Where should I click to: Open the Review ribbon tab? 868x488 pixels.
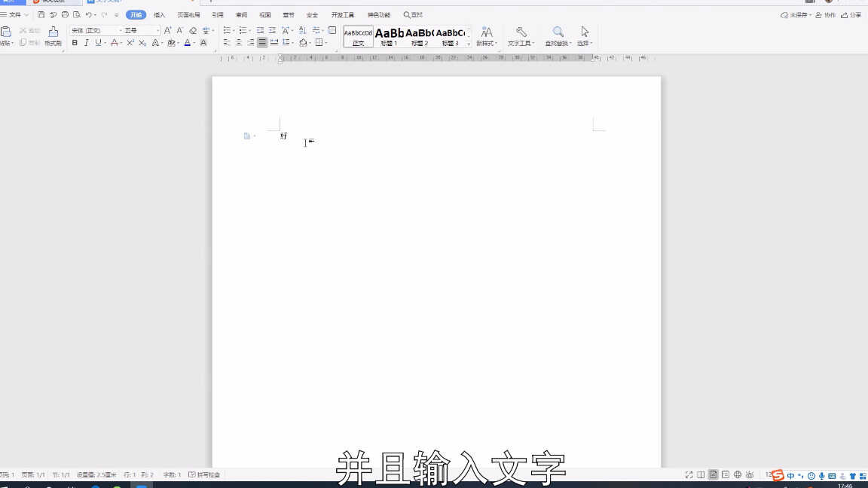pyautogui.click(x=241, y=15)
